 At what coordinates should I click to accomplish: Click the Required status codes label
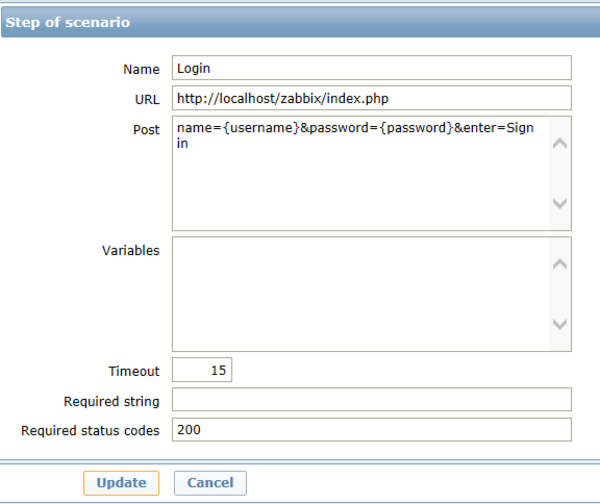[x=90, y=431]
